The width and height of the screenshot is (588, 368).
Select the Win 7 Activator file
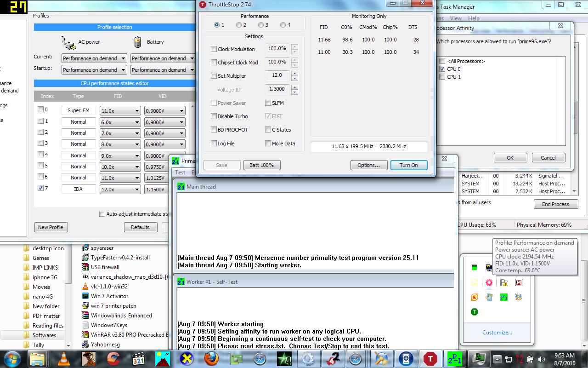105,296
